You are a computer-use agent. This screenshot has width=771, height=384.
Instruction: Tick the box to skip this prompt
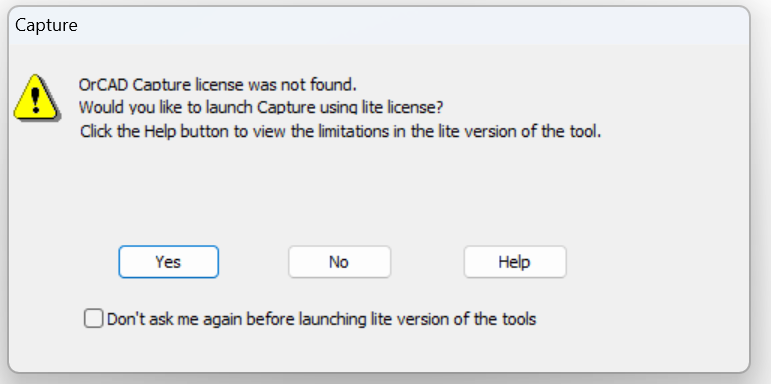[x=93, y=319]
